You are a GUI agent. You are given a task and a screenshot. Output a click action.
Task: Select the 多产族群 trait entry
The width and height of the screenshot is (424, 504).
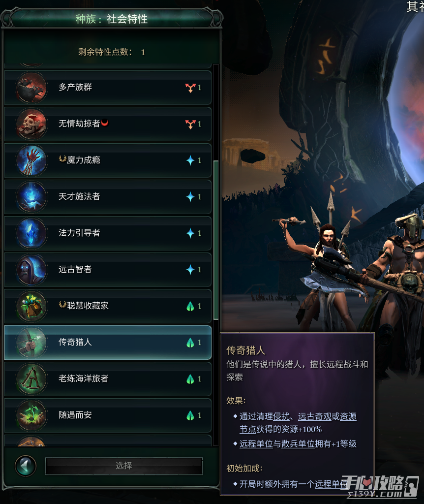coord(108,88)
